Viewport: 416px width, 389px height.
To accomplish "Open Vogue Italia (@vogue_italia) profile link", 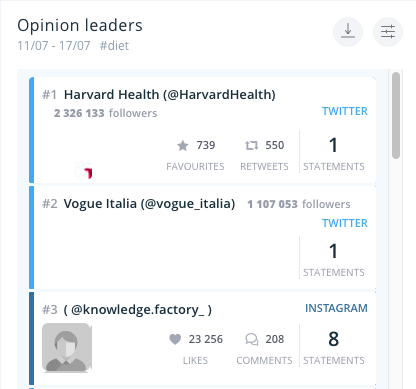I will (x=149, y=204).
